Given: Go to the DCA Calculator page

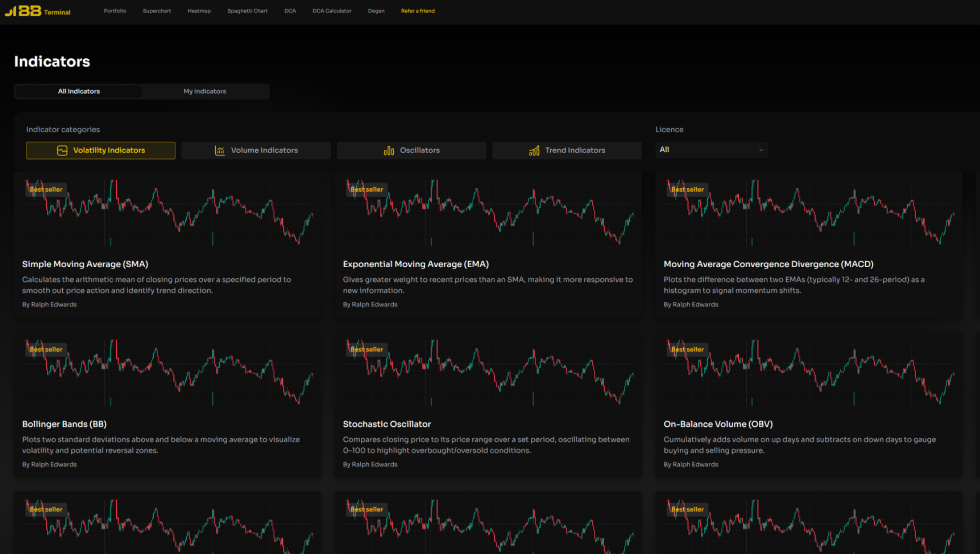Looking at the screenshot, I should click(332, 11).
